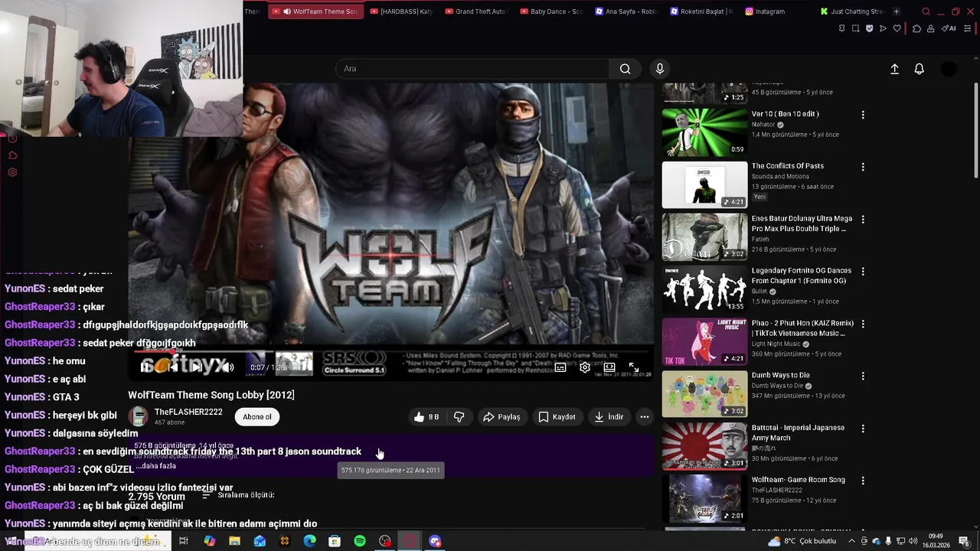Open the Ver 10 (Ben 10 edit) thumbnail
This screenshot has height=551, width=980.
point(704,132)
